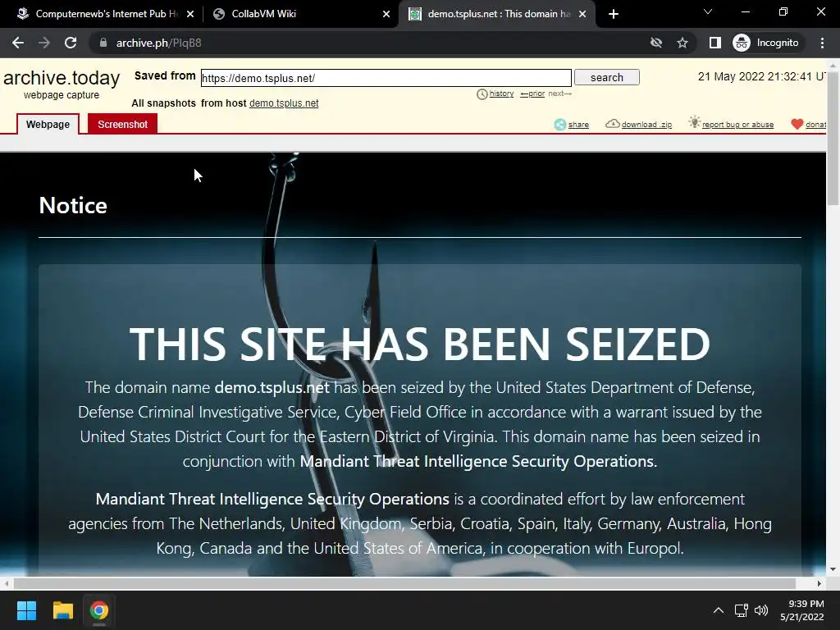This screenshot has width=840, height=630.
Task: Click the horizontal scrollbar thumb
Action: click(x=404, y=583)
